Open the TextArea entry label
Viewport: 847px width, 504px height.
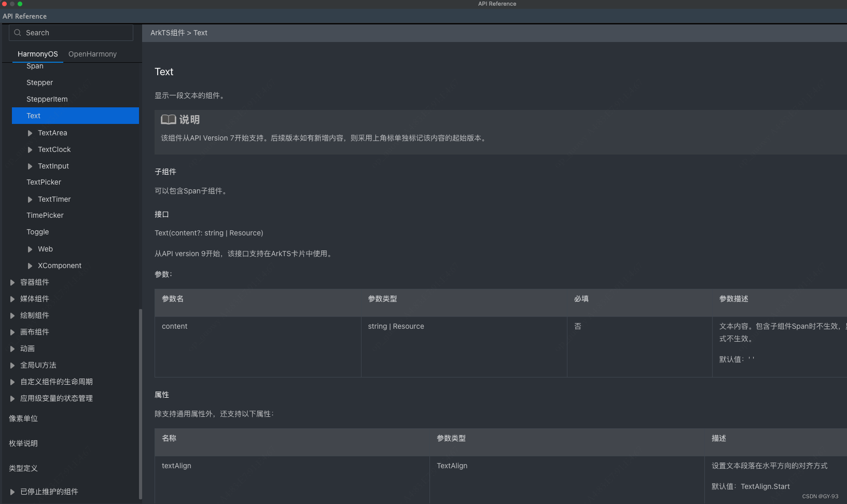point(52,133)
